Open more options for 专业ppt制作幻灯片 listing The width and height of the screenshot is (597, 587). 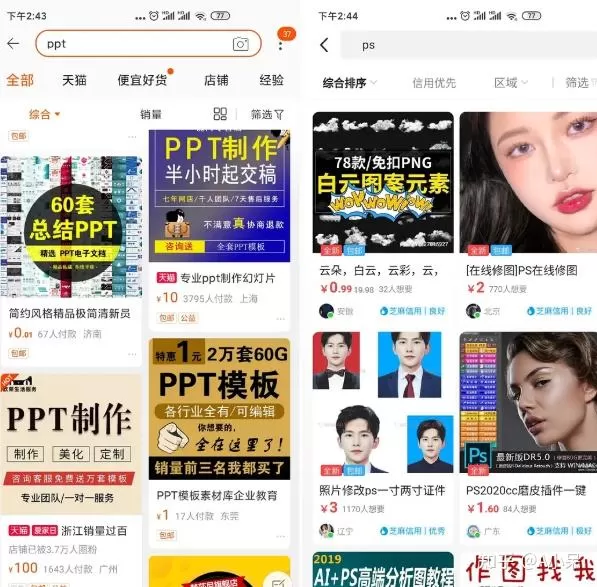pyautogui.click(x=281, y=319)
